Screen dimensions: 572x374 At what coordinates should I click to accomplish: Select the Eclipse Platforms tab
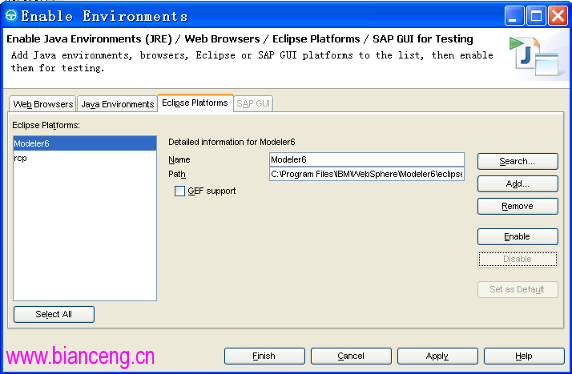coord(195,103)
